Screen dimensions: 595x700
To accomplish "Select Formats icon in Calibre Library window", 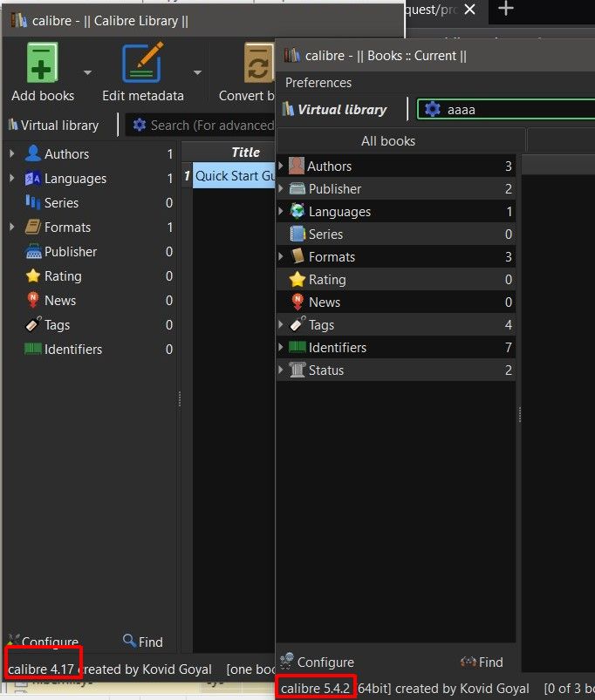I will (32, 227).
